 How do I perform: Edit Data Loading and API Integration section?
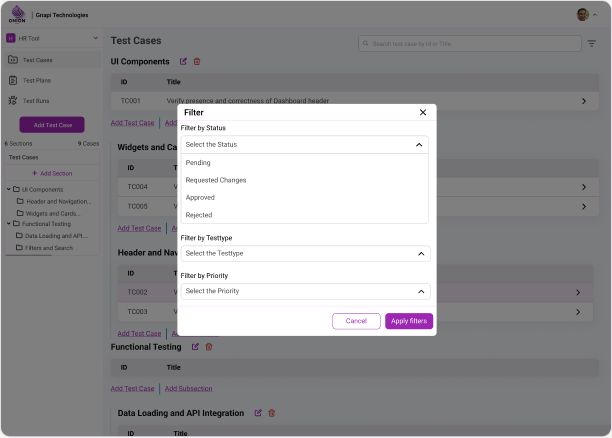point(258,413)
